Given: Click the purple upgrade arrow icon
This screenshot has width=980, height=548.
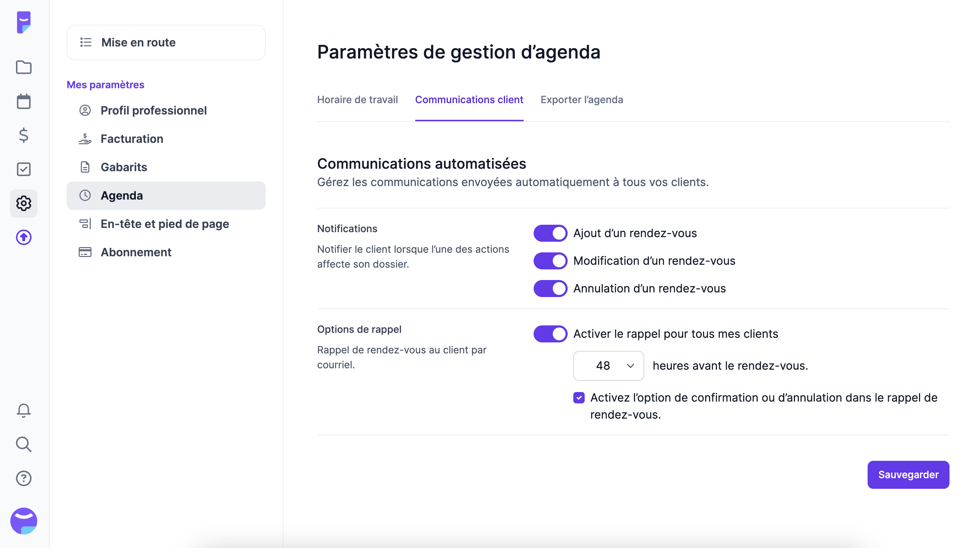Looking at the screenshot, I should pos(24,237).
